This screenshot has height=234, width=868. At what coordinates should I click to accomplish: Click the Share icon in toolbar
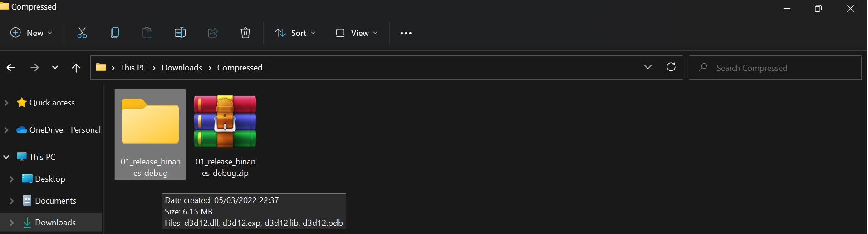[x=213, y=33]
